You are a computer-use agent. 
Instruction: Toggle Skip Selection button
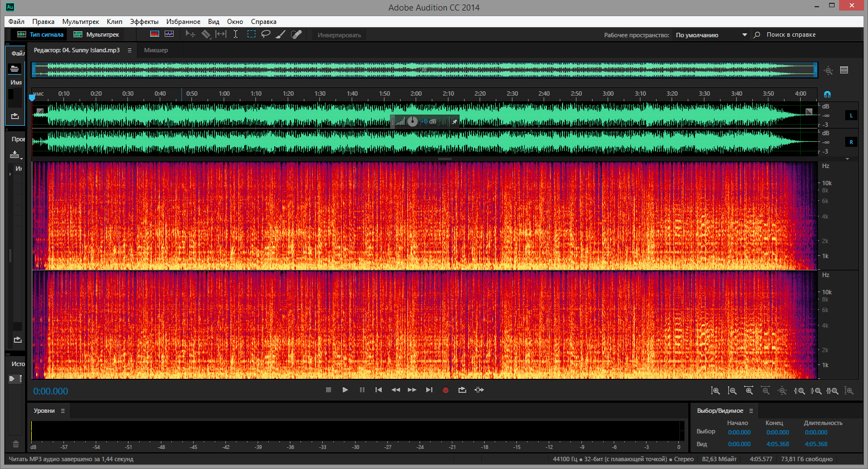click(479, 390)
